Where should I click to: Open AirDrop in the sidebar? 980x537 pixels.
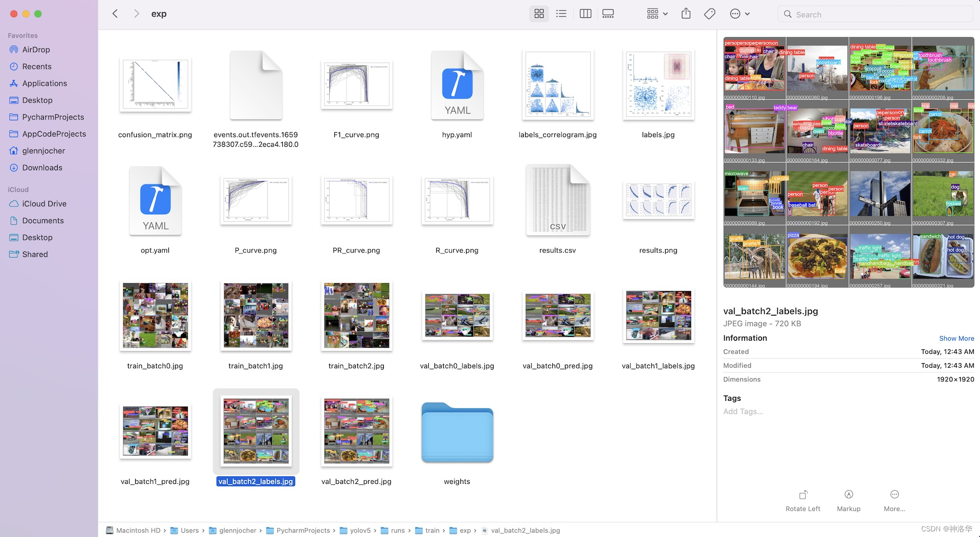pyautogui.click(x=36, y=49)
